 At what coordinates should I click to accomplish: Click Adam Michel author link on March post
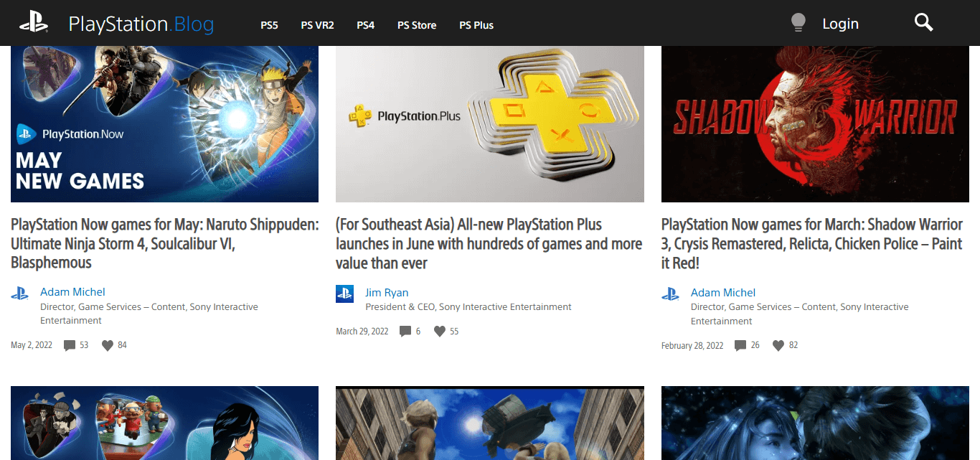pyautogui.click(x=723, y=293)
